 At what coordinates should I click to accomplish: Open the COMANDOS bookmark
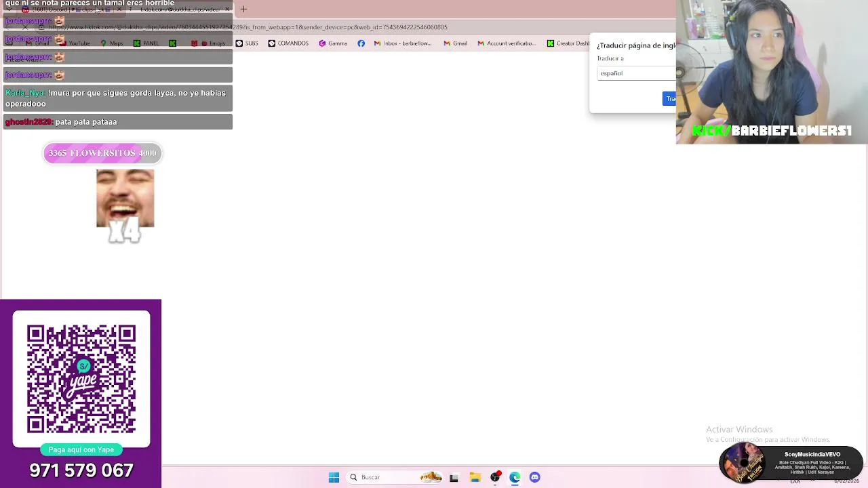[x=288, y=43]
